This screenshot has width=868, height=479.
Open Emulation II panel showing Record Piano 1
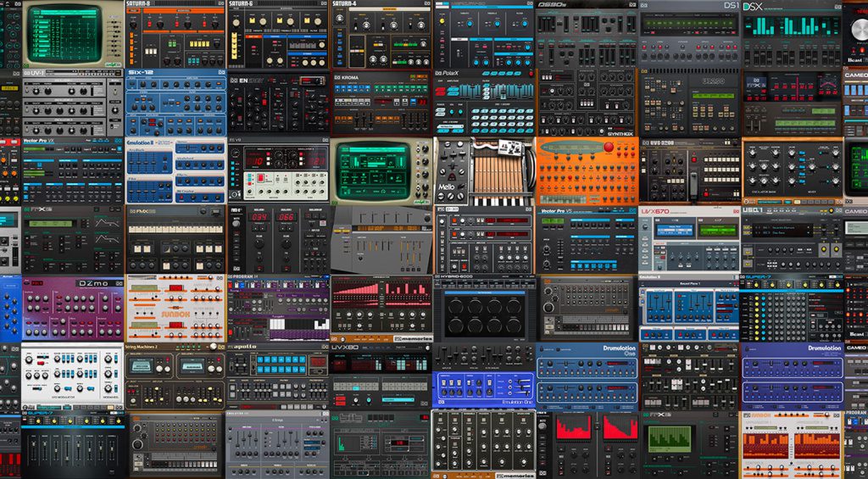(690, 308)
